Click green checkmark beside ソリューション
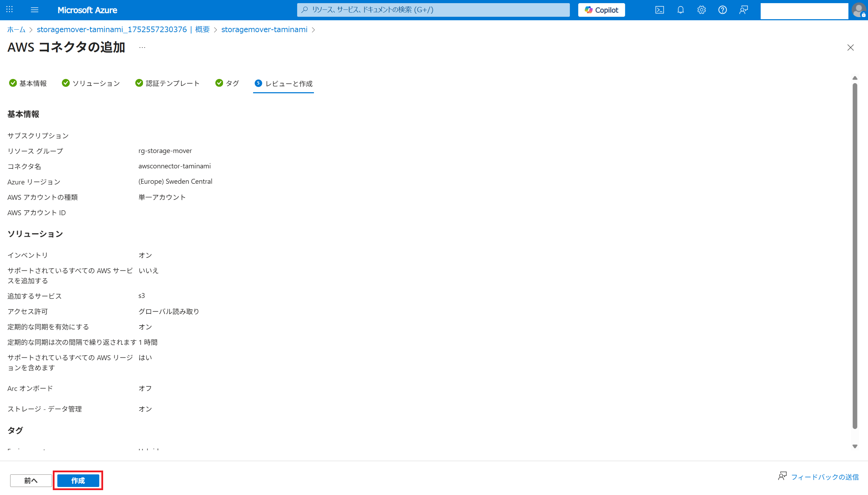Viewport: 868px width, 495px height. pos(66,83)
